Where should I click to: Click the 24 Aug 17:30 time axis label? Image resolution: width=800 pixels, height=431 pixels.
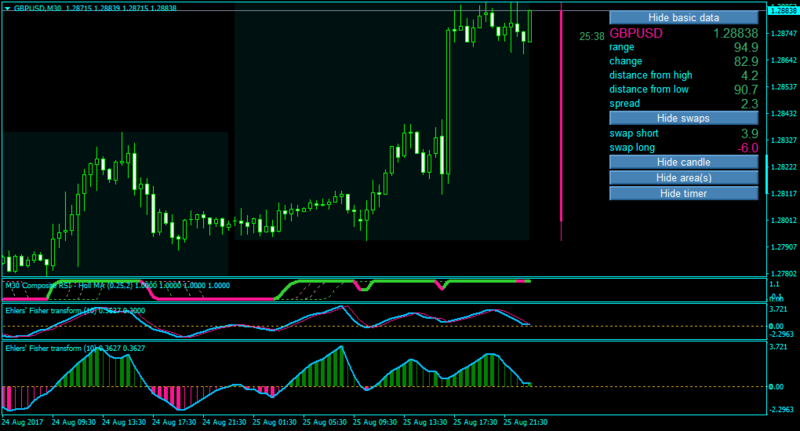pos(174,422)
